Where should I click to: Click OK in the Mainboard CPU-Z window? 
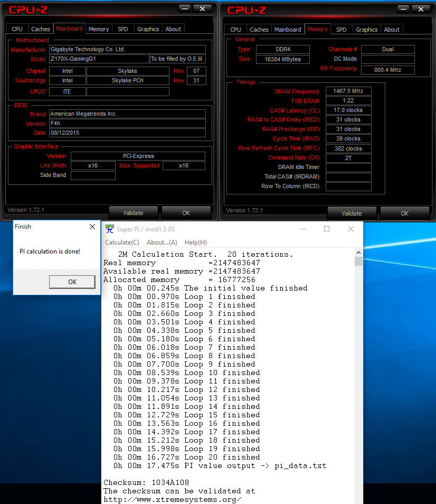pos(186,213)
